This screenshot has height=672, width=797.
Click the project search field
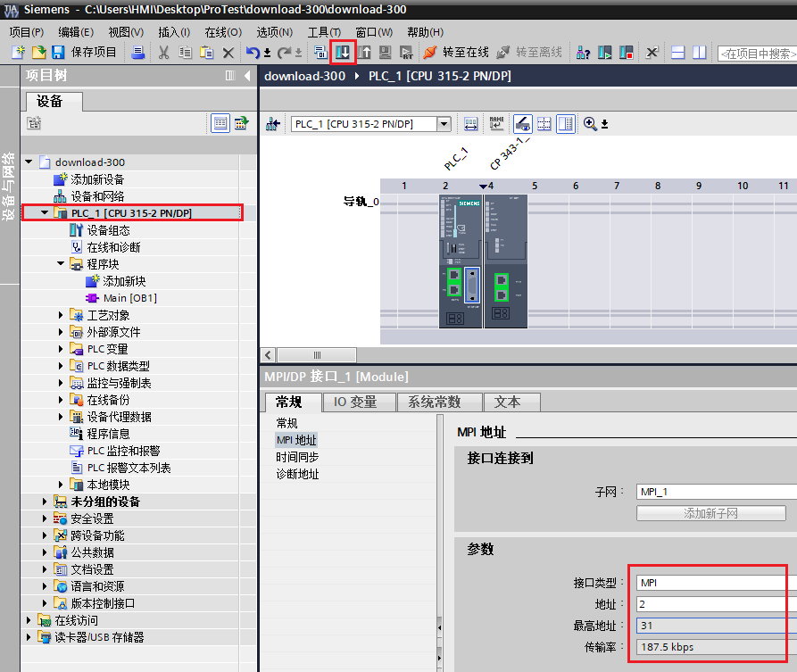[x=758, y=54]
